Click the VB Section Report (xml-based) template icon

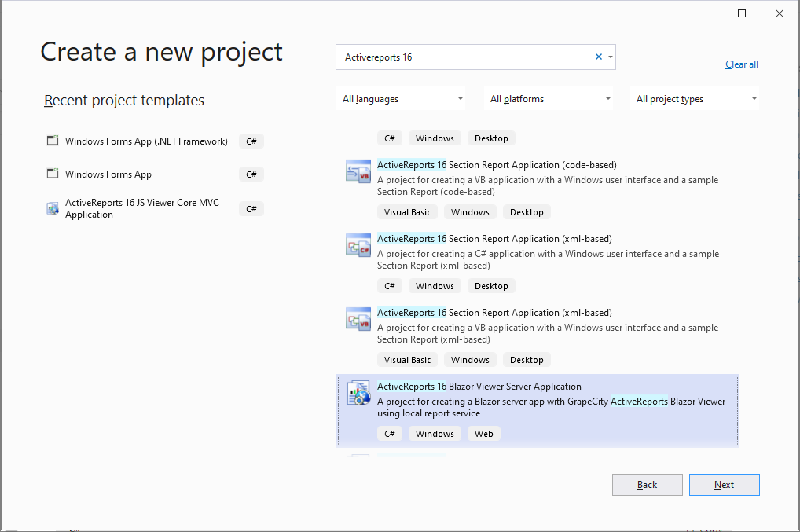tap(358, 319)
